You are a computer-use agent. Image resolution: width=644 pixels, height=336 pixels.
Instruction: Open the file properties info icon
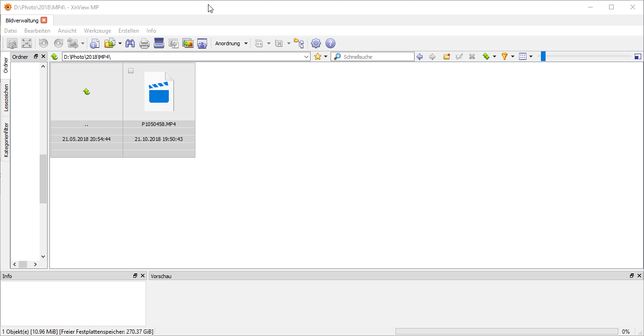(95, 43)
